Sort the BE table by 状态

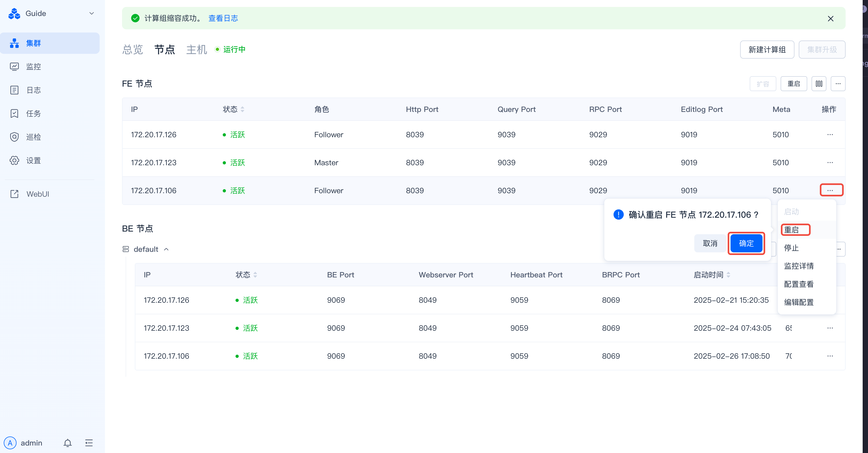(x=255, y=275)
